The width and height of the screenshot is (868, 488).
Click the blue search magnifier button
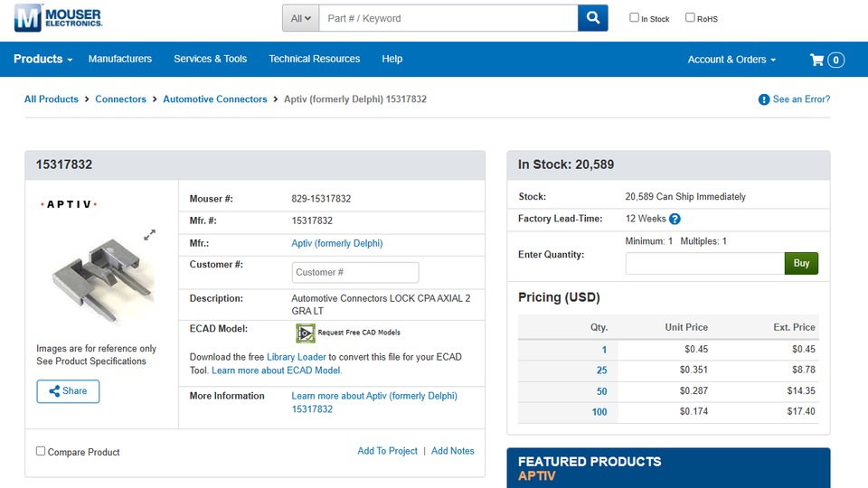pos(593,18)
